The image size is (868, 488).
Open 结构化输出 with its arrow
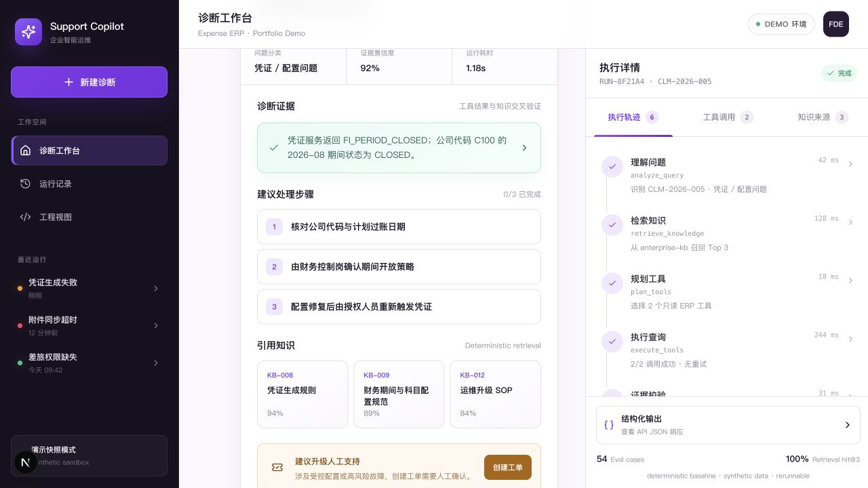[847, 425]
